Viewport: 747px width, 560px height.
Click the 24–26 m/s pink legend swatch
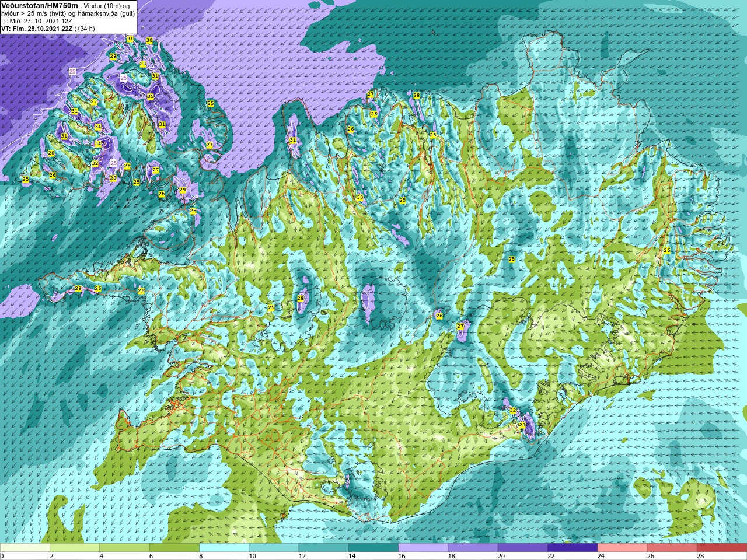[x=623, y=548]
